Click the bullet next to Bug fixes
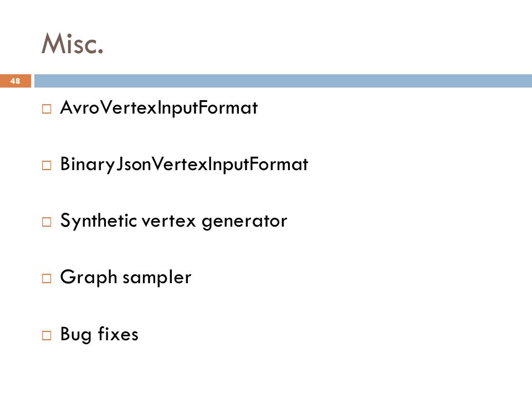532x399 pixels. click(47, 335)
